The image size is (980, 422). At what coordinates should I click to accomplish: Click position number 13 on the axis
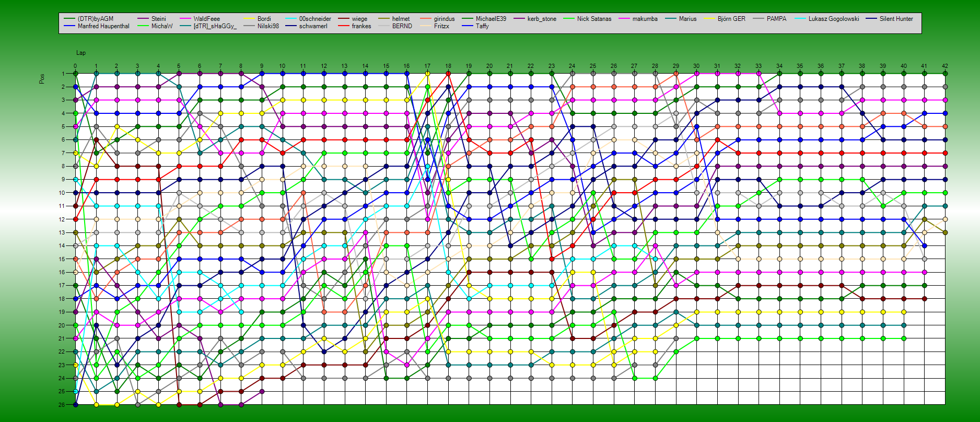(x=62, y=233)
